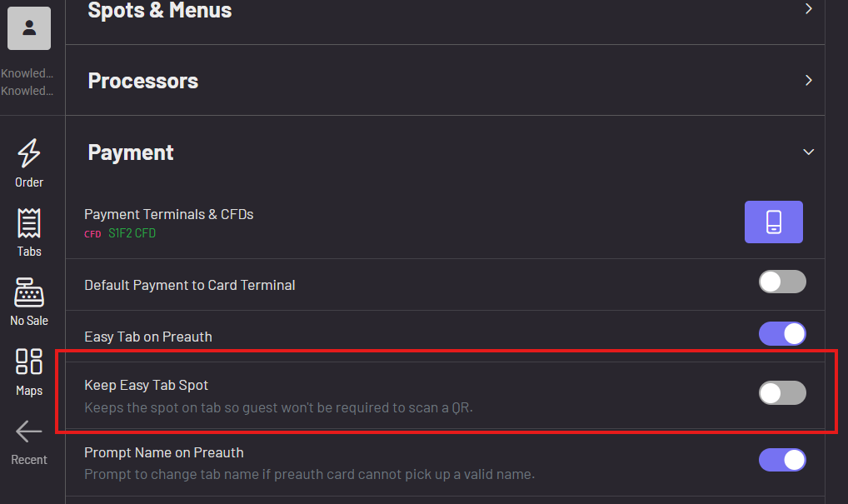Click the Payment Terminals & CFDs label
848x504 pixels.
pos(169,214)
